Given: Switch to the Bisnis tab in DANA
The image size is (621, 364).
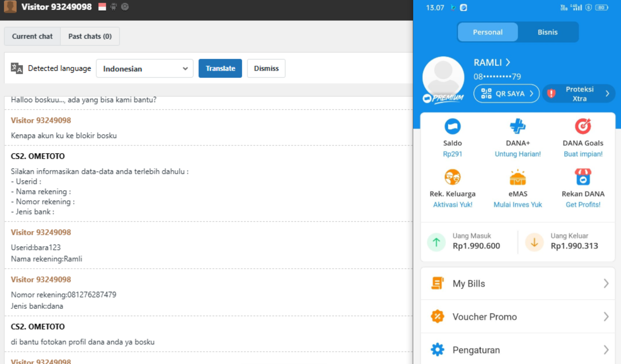Looking at the screenshot, I should click(x=548, y=32).
